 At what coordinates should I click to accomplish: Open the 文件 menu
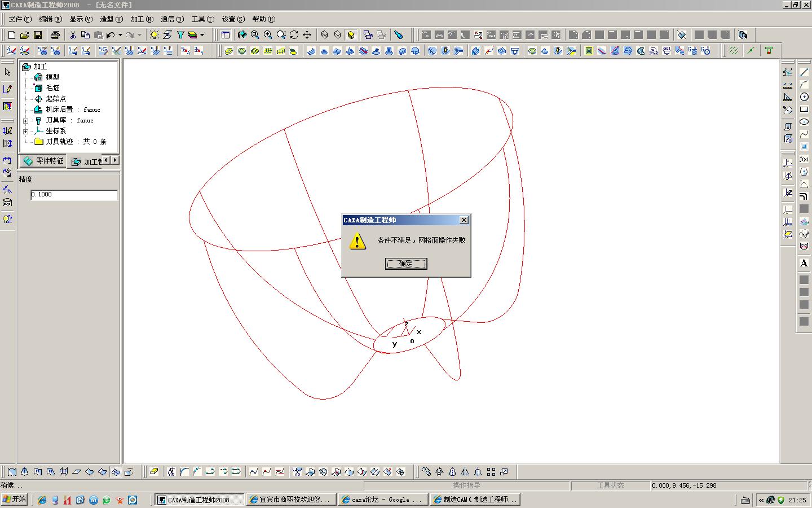tap(20, 19)
